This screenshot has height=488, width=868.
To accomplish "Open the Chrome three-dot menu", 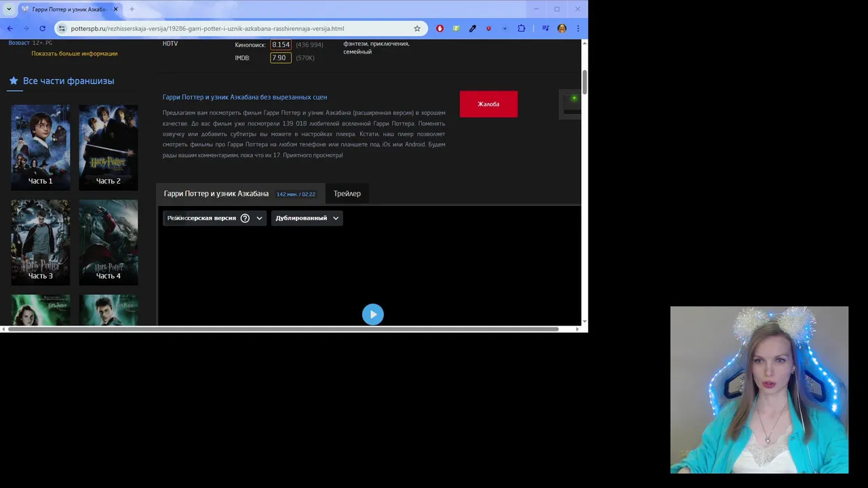I will [578, 28].
